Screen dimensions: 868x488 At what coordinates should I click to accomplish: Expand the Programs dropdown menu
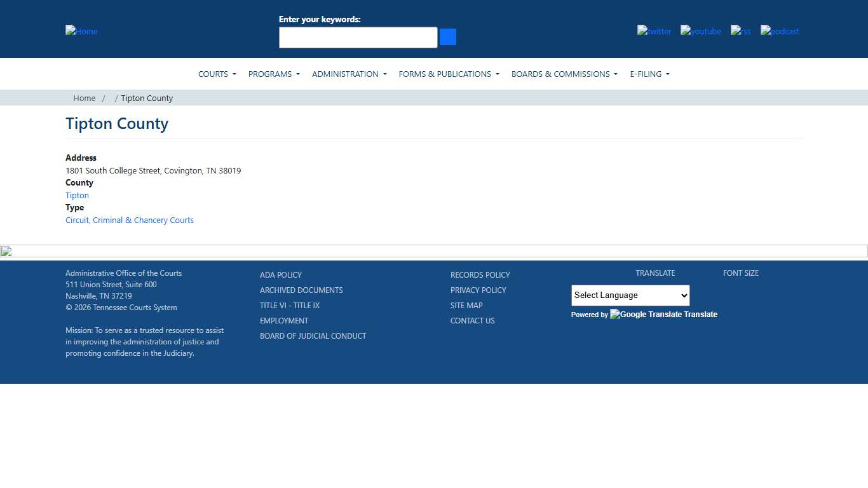(x=274, y=74)
